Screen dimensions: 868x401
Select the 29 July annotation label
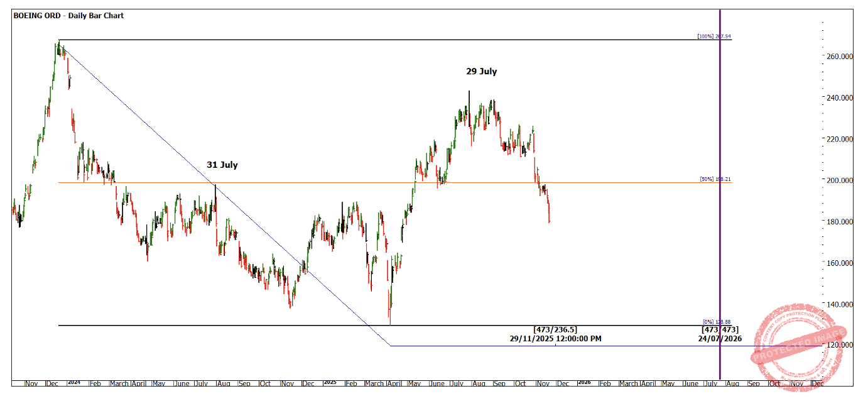point(481,72)
